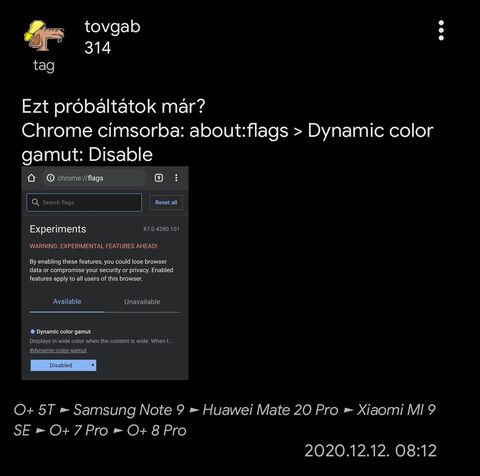Viewport: 480px width, 476px height.
Task: Click the chrome://flags address bar
Action: pyautogui.click(x=94, y=178)
